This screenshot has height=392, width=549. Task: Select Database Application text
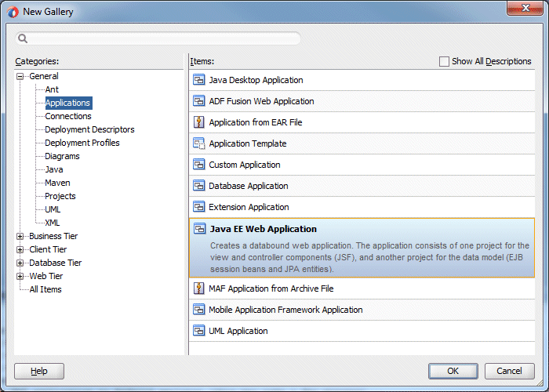[249, 186]
